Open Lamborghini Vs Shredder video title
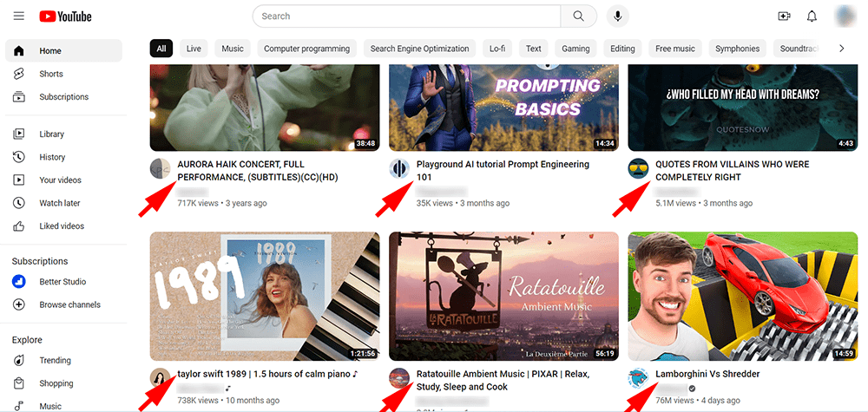The image size is (868, 412). pos(707,374)
